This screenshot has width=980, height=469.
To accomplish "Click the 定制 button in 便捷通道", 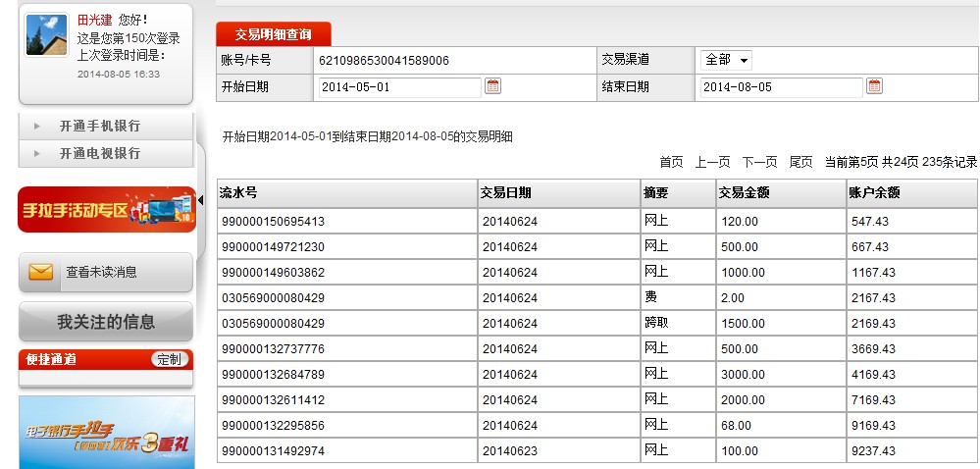I will pyautogui.click(x=170, y=360).
